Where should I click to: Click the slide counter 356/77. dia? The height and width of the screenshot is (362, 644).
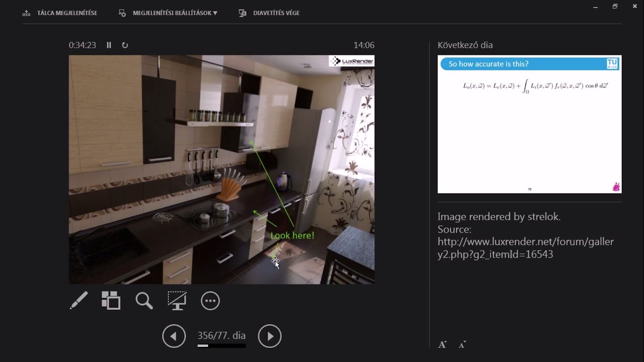pos(221,335)
